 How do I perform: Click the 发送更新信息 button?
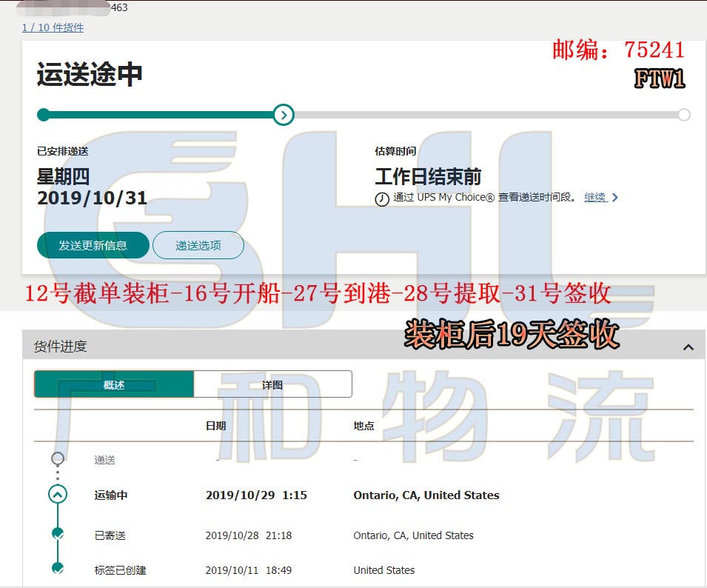click(93, 245)
